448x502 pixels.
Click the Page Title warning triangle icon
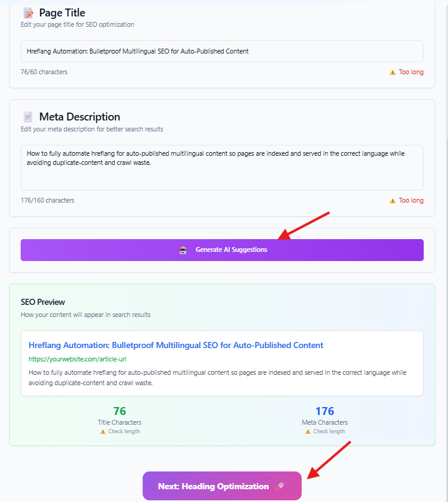pos(392,72)
